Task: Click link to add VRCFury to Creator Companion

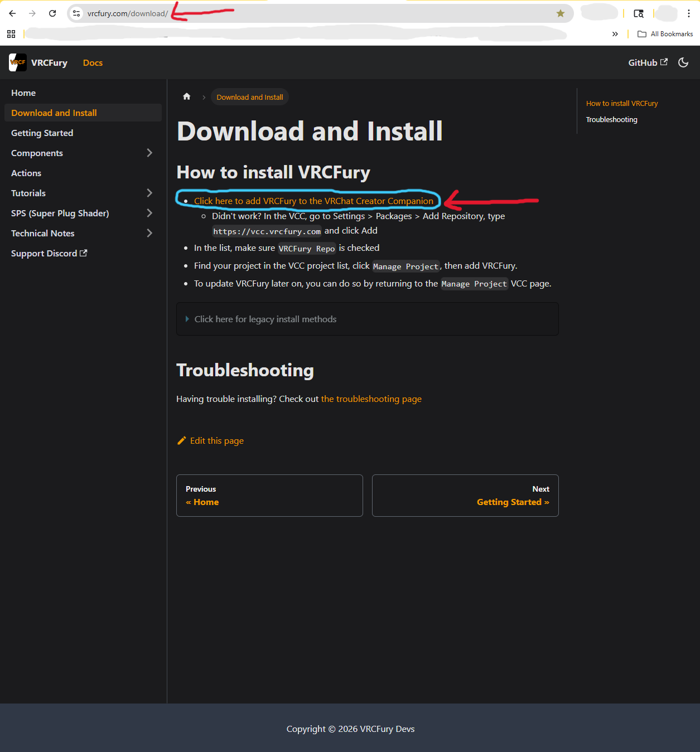Action: point(313,201)
